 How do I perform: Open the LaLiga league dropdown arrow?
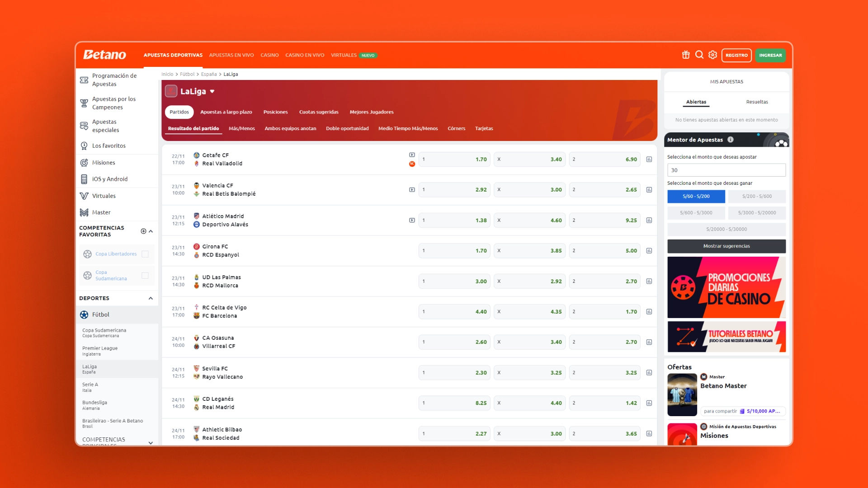[212, 92]
